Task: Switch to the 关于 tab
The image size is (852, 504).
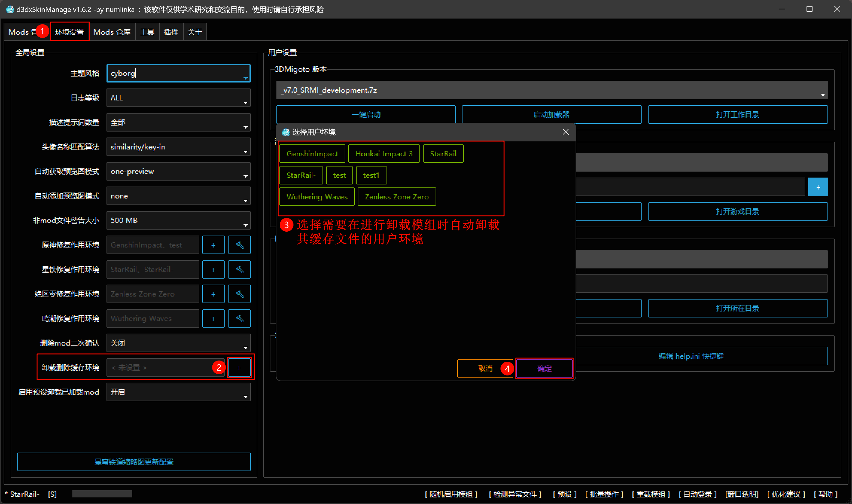Action: (195, 32)
